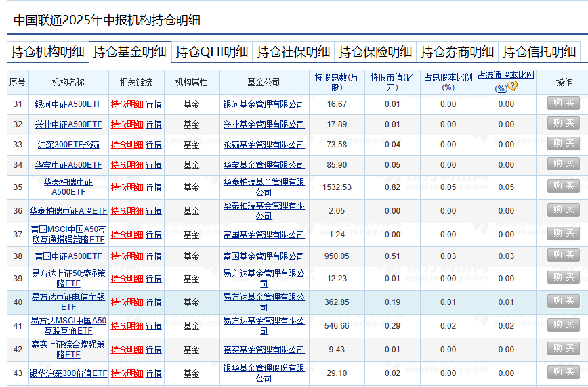The width and height of the screenshot is (588, 387).
Task: Select the 1532.53 holdings value cell
Action: (x=337, y=187)
